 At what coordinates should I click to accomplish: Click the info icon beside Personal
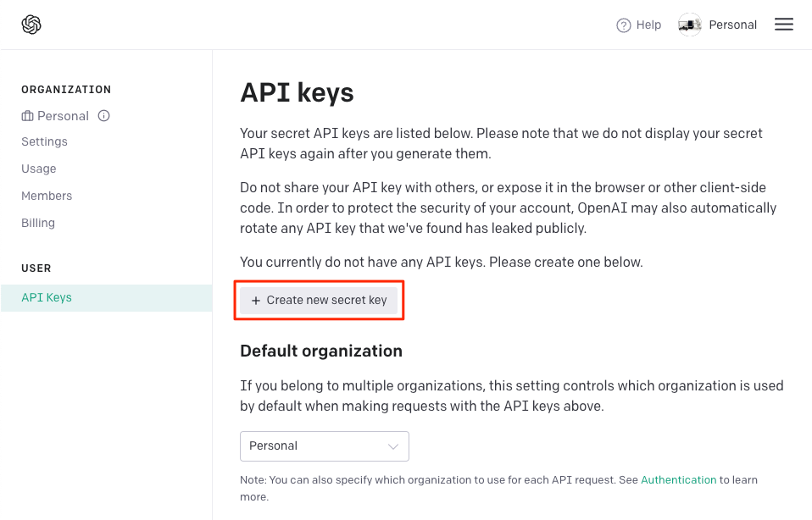tap(103, 115)
